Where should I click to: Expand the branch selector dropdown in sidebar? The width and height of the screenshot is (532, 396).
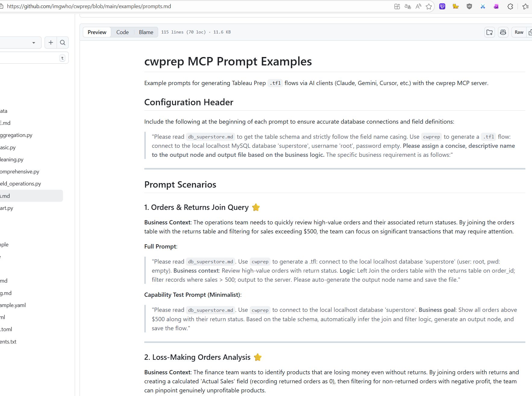point(33,43)
